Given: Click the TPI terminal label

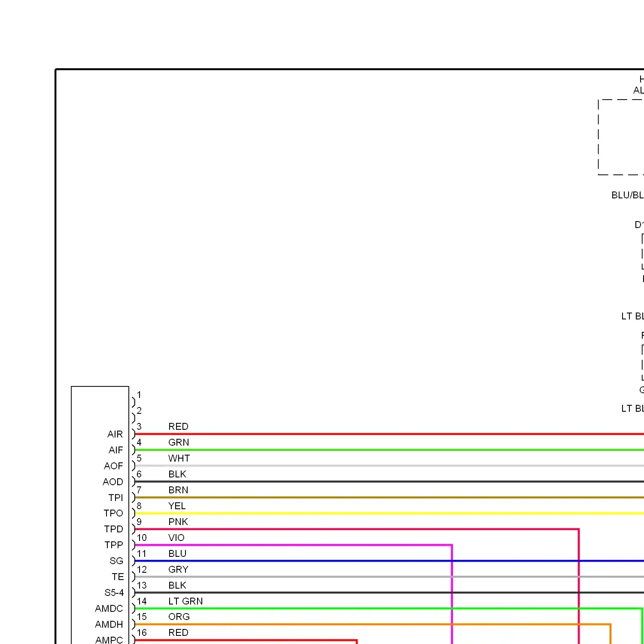Looking at the screenshot, I should [116, 498].
